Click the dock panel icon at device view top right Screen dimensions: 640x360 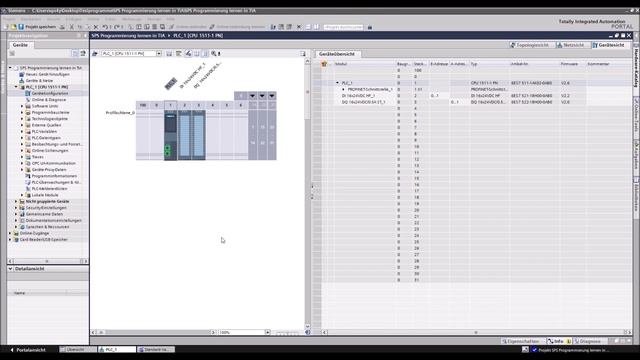303,53
